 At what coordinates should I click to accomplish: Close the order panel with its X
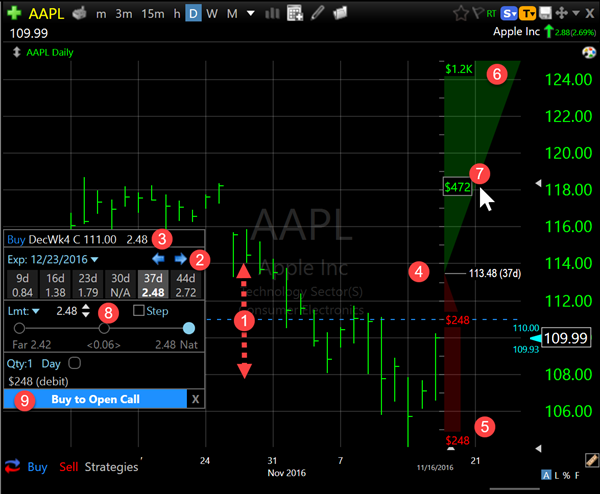196,399
